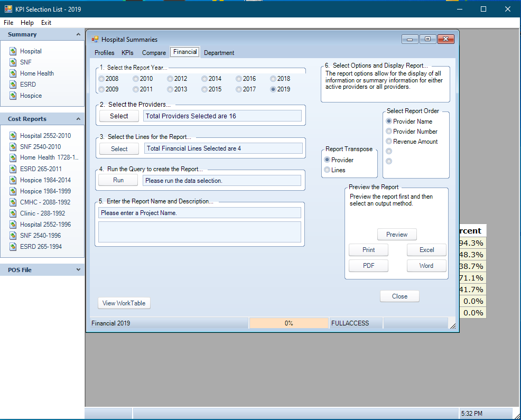Click the Hospice summary icon
The width and height of the screenshot is (521, 420).
[x=13, y=96]
